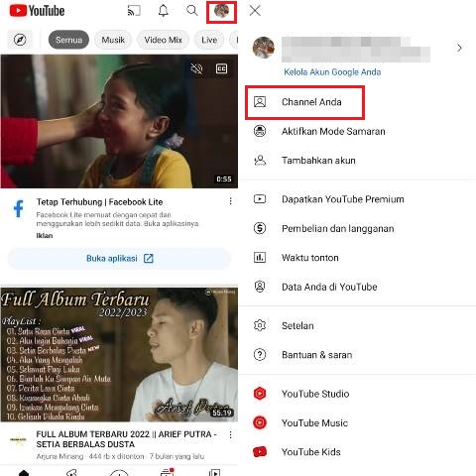This screenshot has width=476, height=476.
Task: Open the profile avatar in the top bar
Action: 221,11
